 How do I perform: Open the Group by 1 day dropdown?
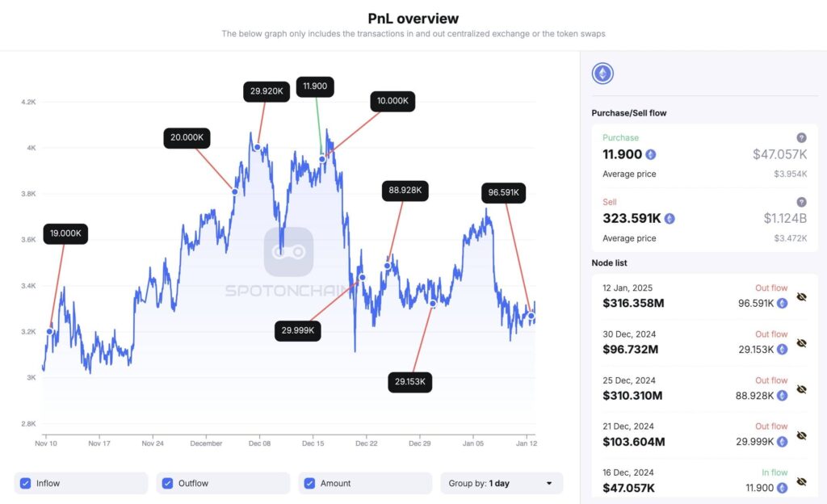(x=501, y=483)
